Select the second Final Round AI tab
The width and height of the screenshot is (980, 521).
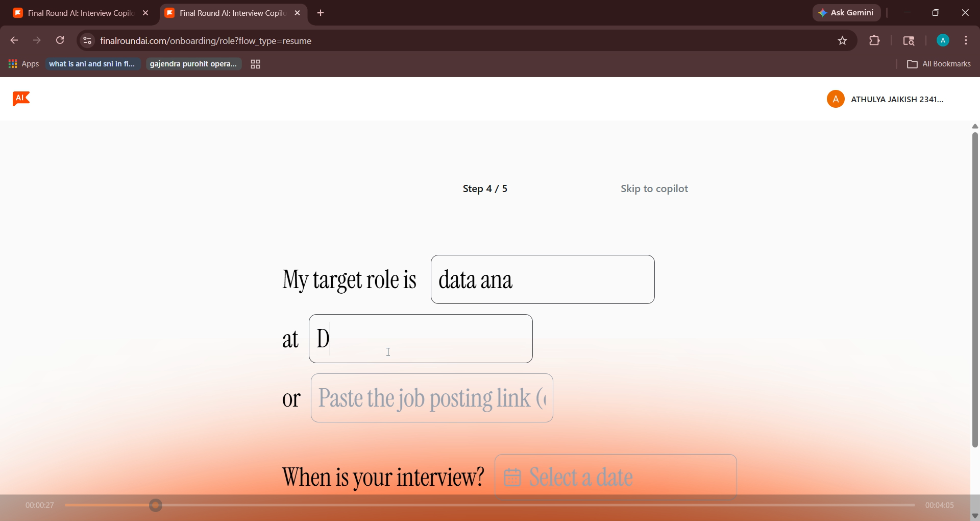(x=234, y=13)
